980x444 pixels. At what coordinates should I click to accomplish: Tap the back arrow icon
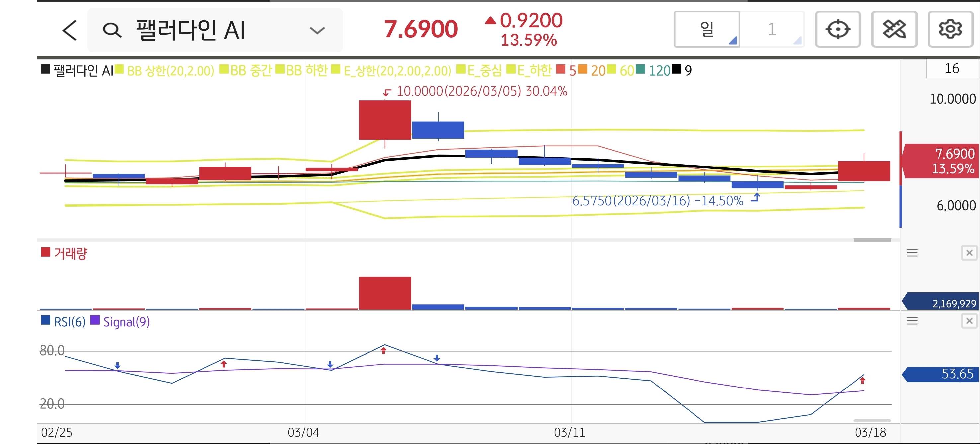tap(70, 30)
